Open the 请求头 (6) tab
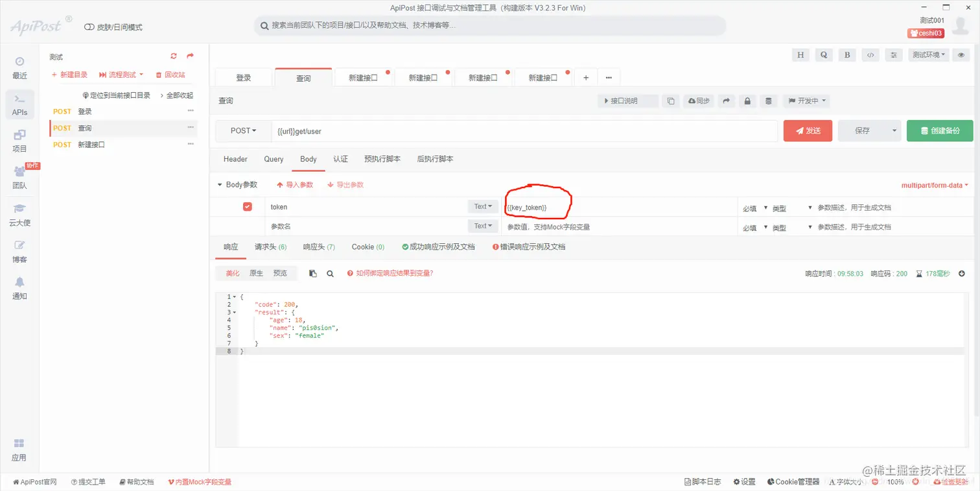This screenshot has width=980, height=491. click(x=270, y=247)
